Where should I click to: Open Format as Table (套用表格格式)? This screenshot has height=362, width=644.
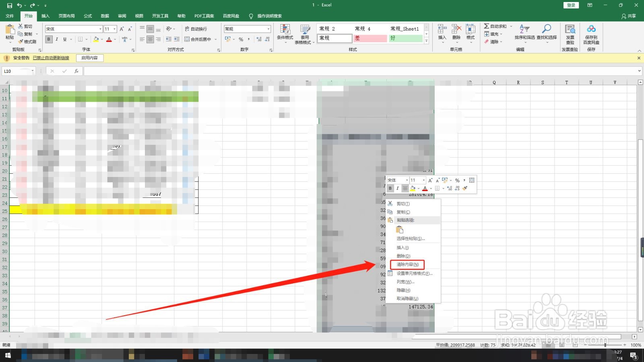point(305,34)
